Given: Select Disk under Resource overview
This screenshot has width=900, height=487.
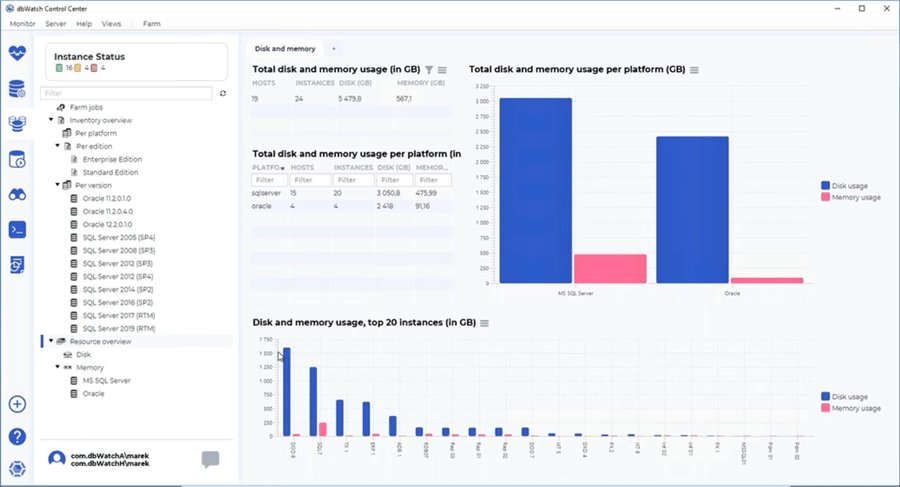Looking at the screenshot, I should coord(84,354).
